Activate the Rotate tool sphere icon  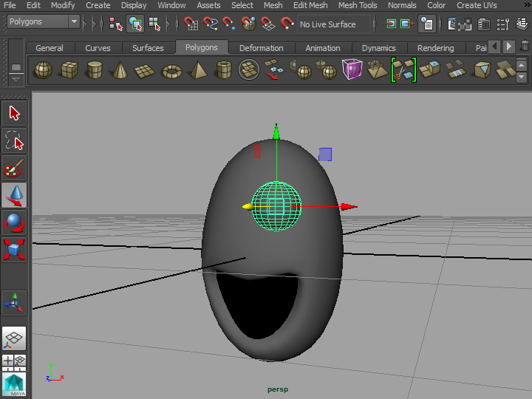[15, 222]
